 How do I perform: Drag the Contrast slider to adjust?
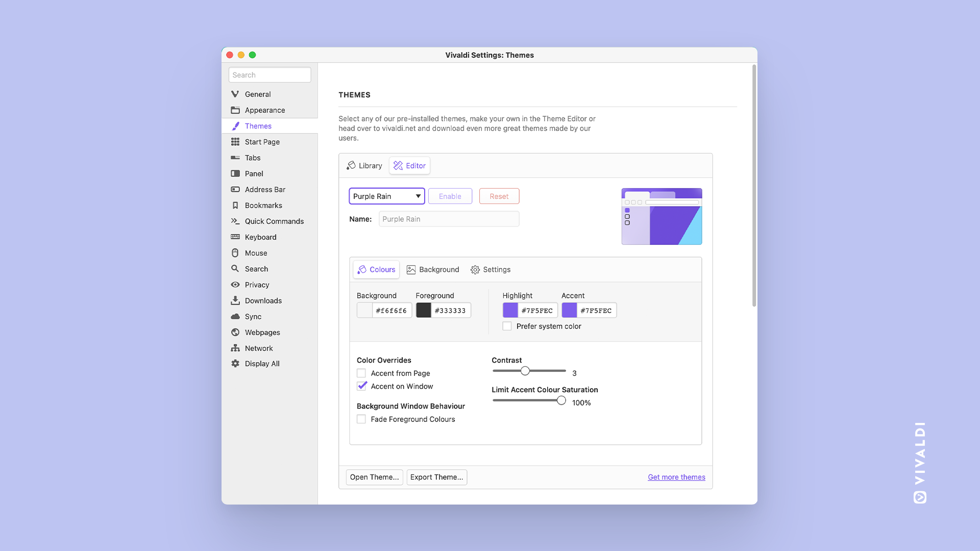[x=526, y=372]
